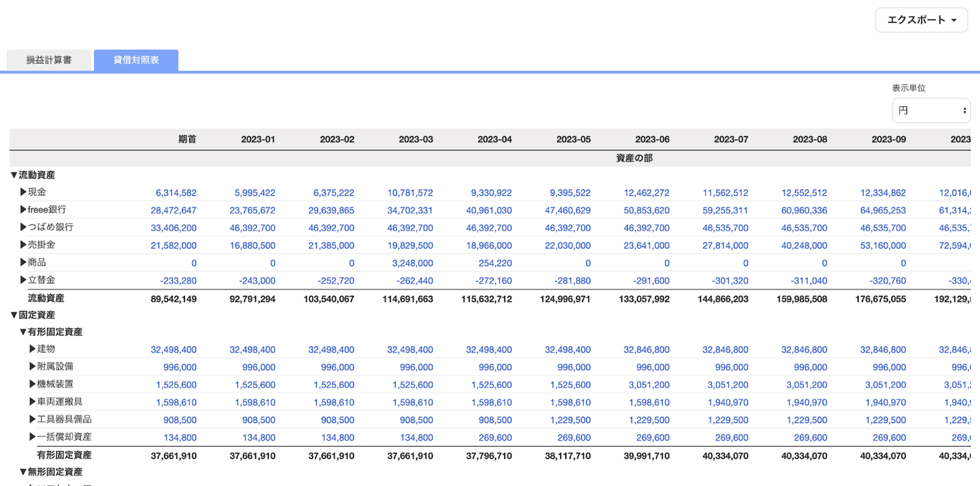This screenshot has width=980, height=486.
Task: Collapse the 有形固定資産 subsection
Action: pos(23,332)
